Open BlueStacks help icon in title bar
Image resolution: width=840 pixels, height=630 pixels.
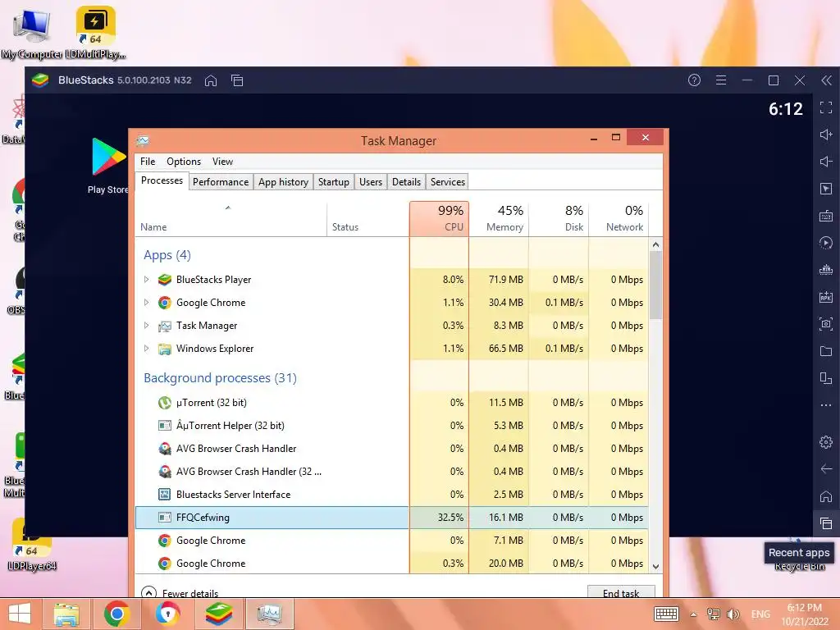pos(694,80)
